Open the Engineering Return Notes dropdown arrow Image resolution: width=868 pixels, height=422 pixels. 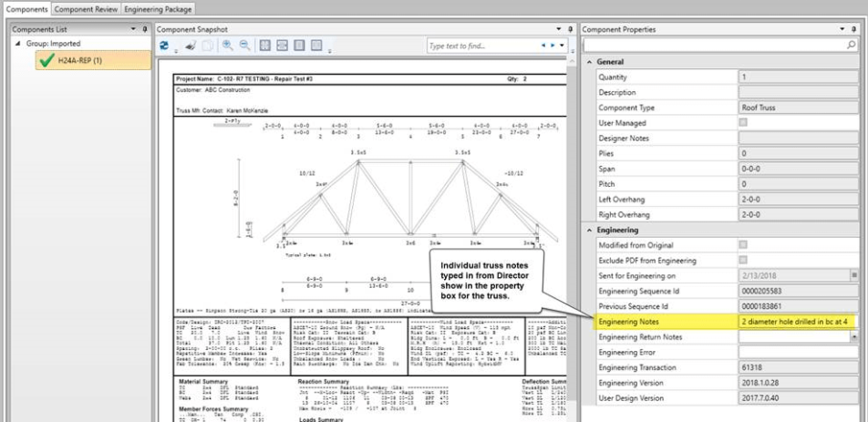855,337
